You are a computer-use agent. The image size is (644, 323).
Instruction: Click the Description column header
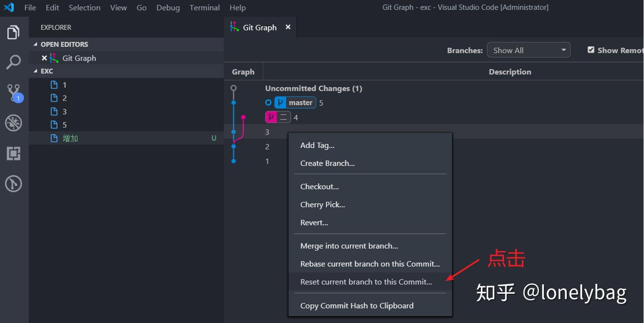point(510,72)
